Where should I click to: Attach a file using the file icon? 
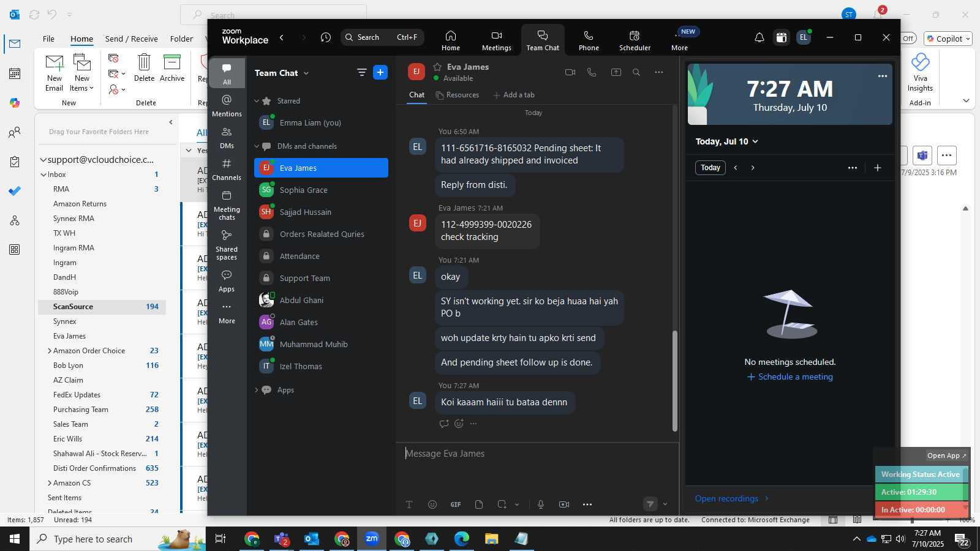coord(479,504)
